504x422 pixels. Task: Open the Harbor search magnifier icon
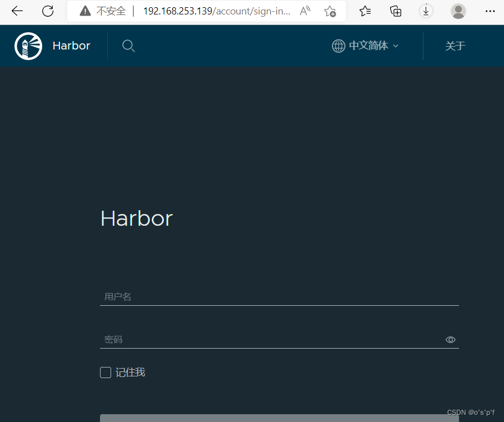[128, 46]
